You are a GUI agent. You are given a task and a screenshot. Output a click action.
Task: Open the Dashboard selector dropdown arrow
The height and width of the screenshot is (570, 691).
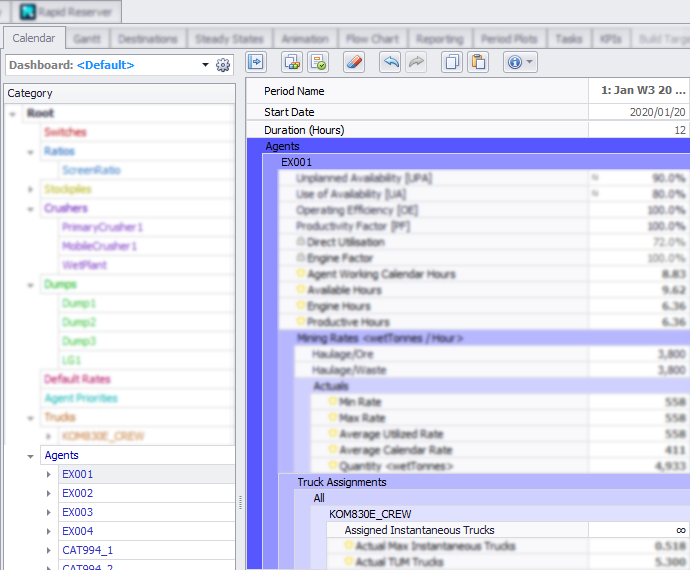[205, 65]
